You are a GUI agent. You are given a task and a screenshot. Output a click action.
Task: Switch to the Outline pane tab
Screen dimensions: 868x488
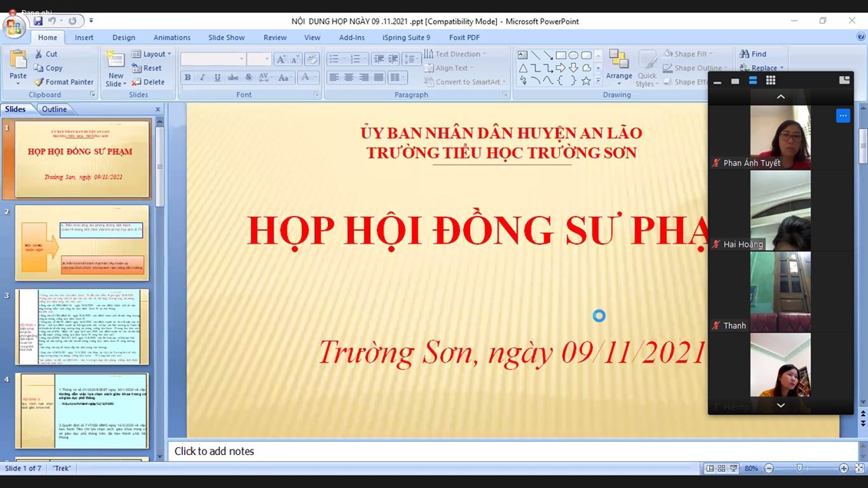pyautogui.click(x=54, y=109)
